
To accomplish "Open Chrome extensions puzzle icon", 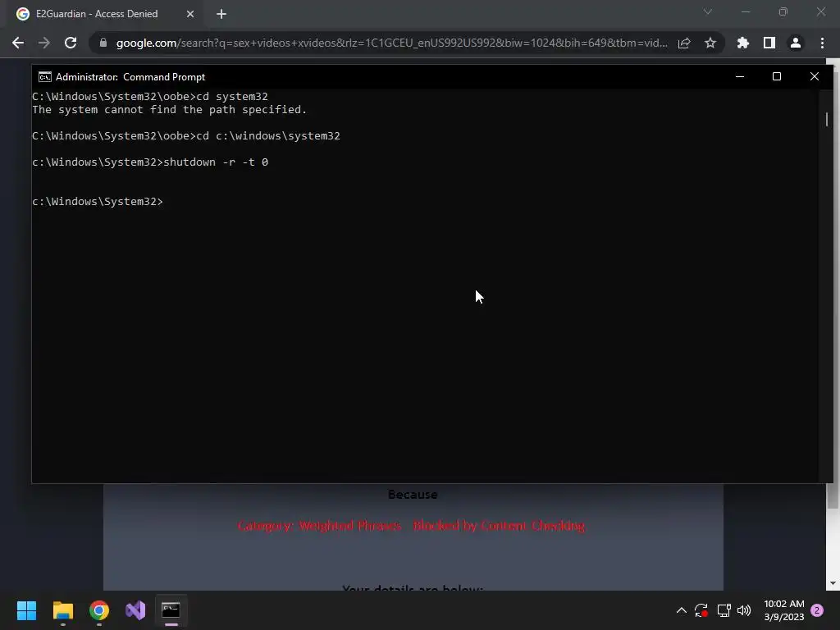I will (743, 43).
